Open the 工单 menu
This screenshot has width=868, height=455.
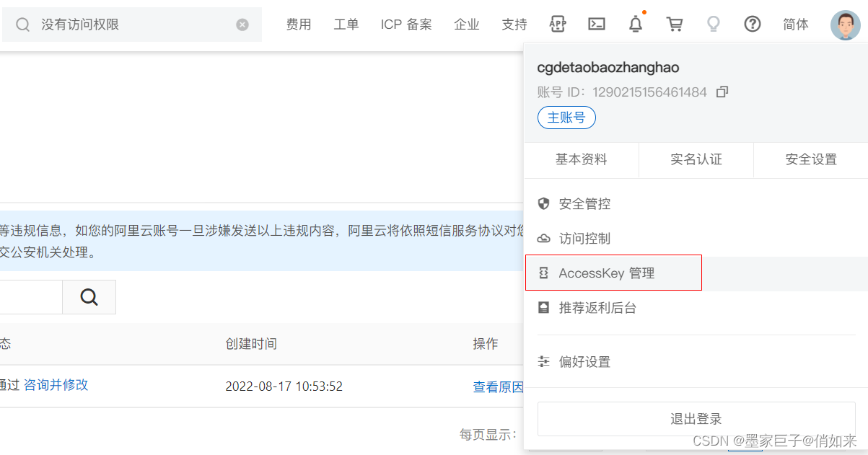[x=346, y=25]
